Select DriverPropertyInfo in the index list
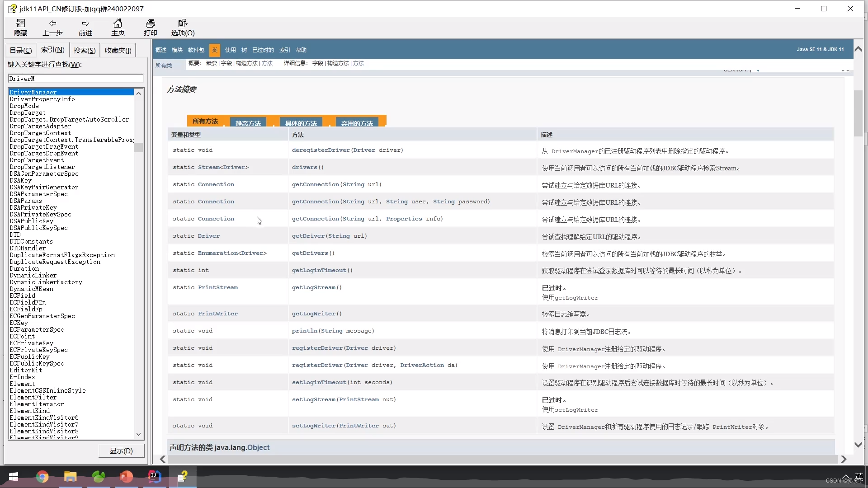 (42, 99)
